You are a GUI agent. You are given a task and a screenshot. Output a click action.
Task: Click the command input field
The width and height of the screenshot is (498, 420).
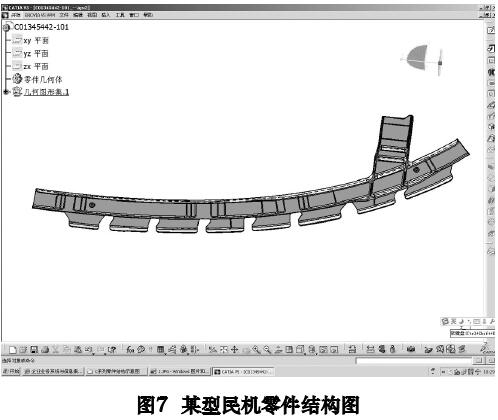click(x=414, y=360)
